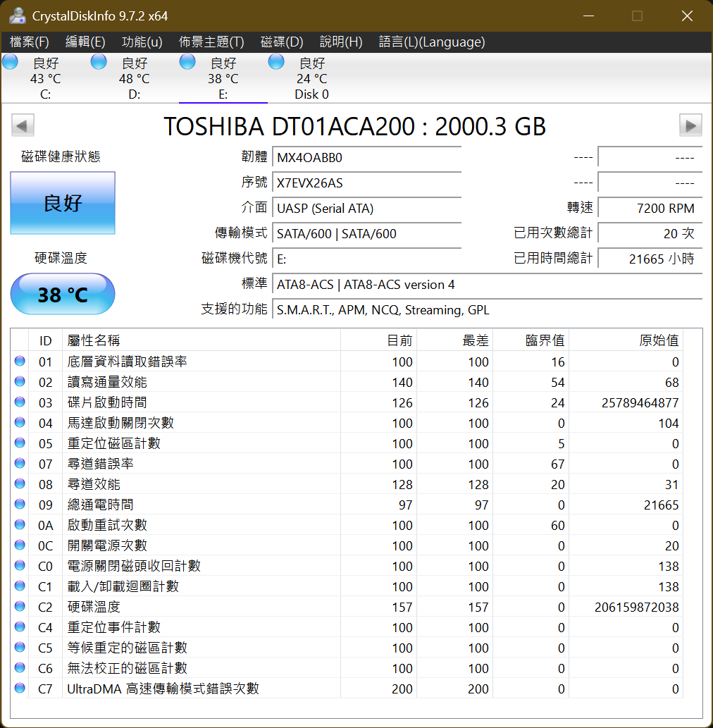Screen dimensions: 713x728
Task: Click the serial number field X7EVX26AS
Action: pos(366,183)
